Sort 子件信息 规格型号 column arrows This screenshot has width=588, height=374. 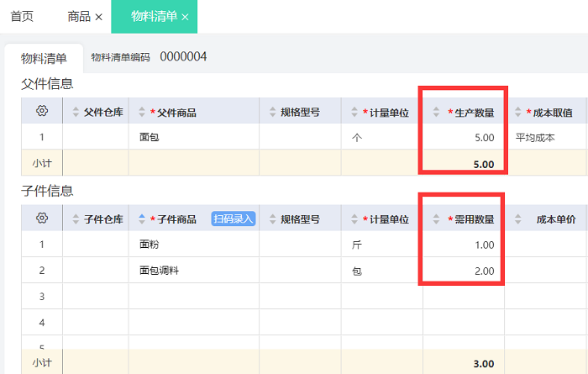click(273, 219)
